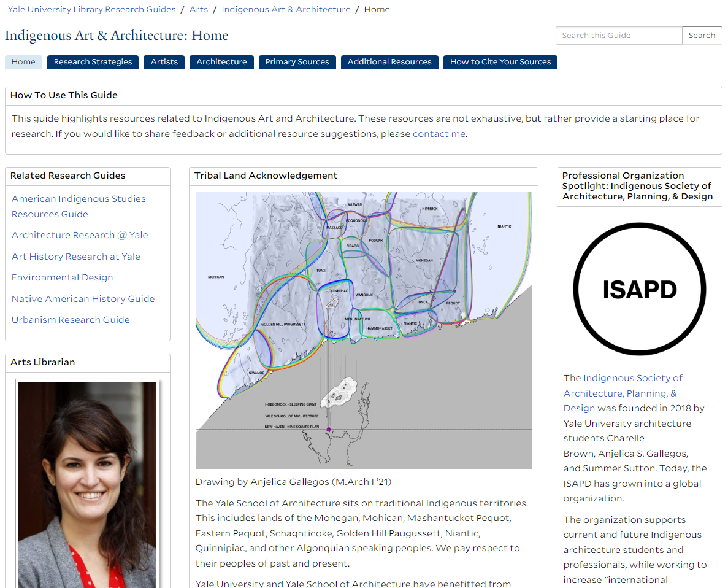The height and width of the screenshot is (588, 728).
Task: Switch to the Primary Sources tab
Action: [x=297, y=62]
